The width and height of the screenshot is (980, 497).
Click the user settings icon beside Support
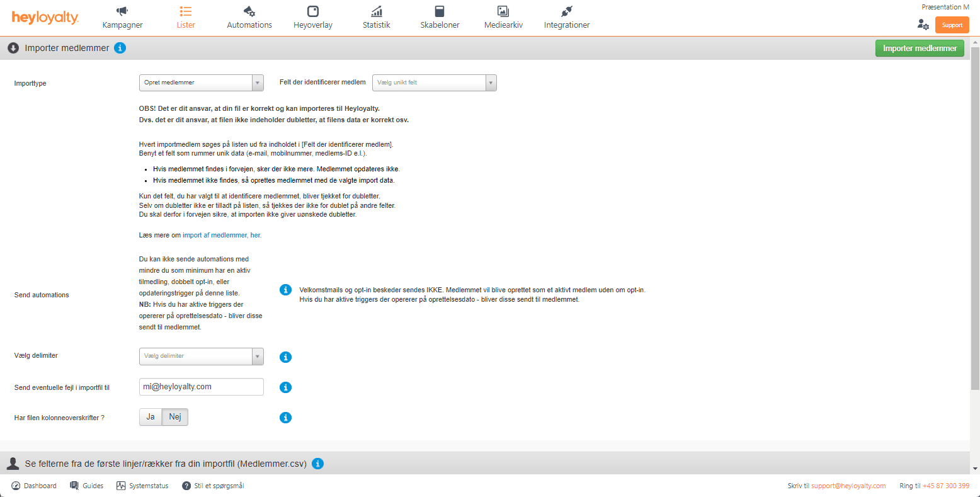pos(923,25)
